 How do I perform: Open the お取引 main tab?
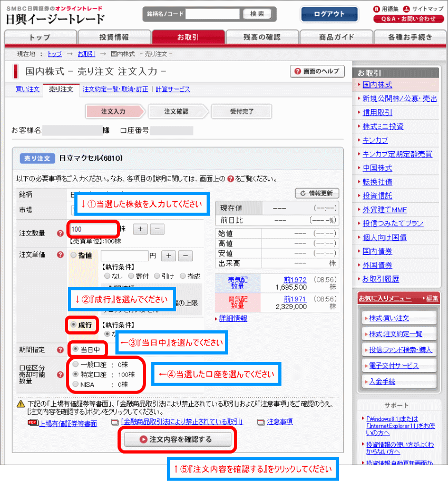pyautogui.click(x=188, y=37)
